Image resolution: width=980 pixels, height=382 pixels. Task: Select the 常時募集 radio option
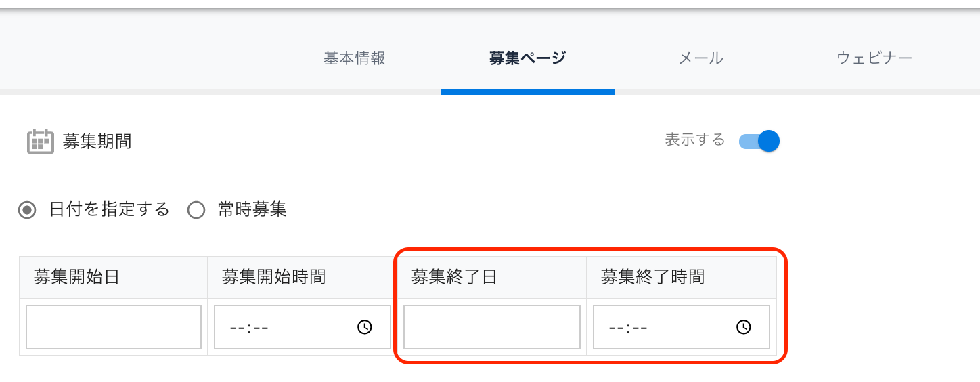(196, 210)
